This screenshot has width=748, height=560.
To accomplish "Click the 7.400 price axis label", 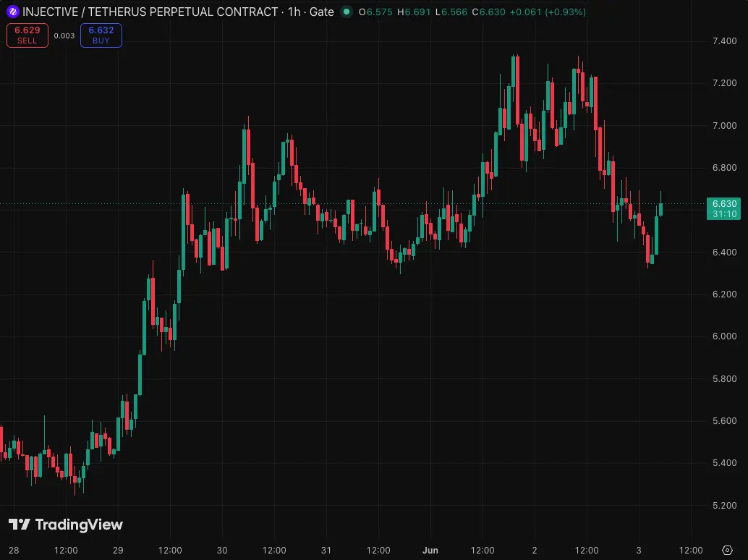I will [725, 41].
